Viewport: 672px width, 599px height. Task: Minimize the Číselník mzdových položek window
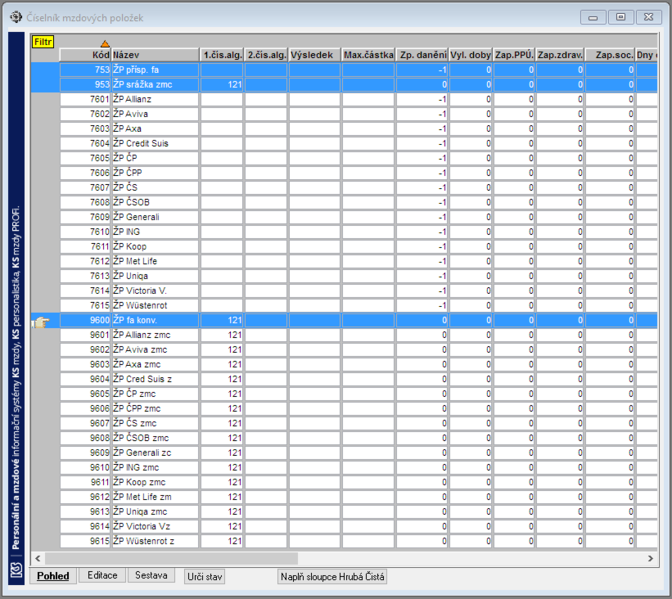(593, 17)
